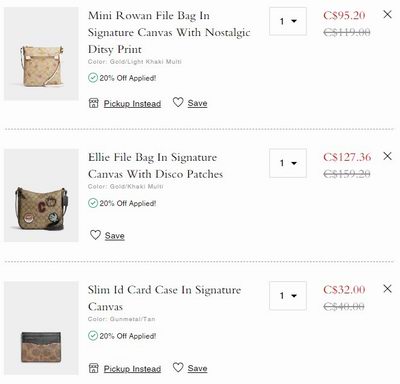
Task: View Slim Id Card Case product thumbnail
Action: pos(41,328)
